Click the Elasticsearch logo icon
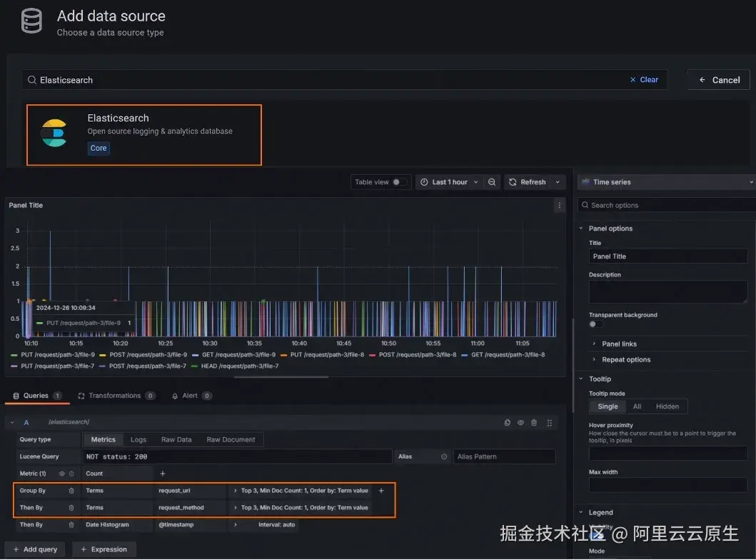The width and height of the screenshot is (756, 560). pyautogui.click(x=54, y=133)
